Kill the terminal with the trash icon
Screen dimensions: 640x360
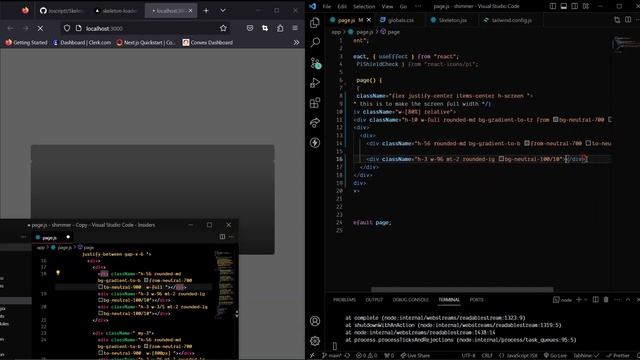[606, 300]
